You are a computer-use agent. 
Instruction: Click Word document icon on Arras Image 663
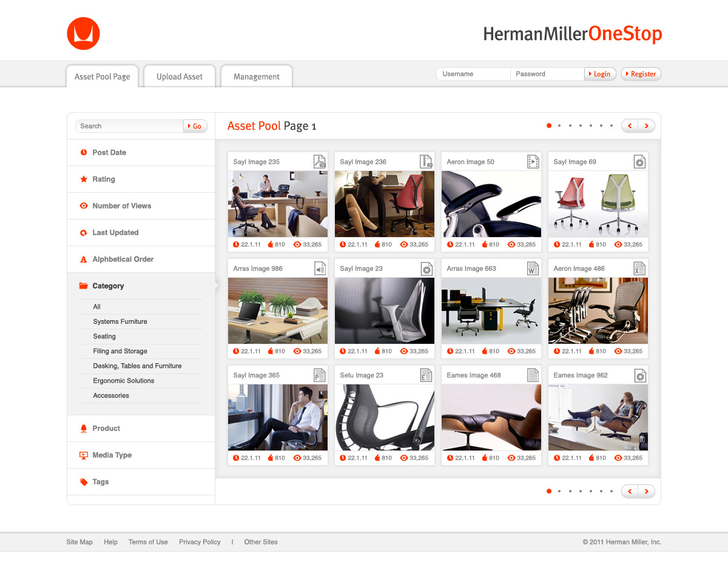[x=533, y=268]
